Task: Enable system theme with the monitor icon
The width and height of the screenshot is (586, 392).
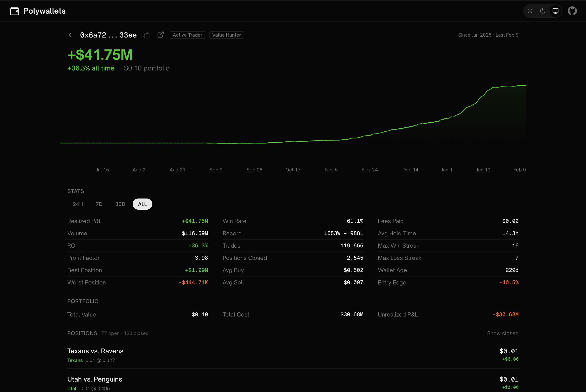Action: pyautogui.click(x=555, y=11)
